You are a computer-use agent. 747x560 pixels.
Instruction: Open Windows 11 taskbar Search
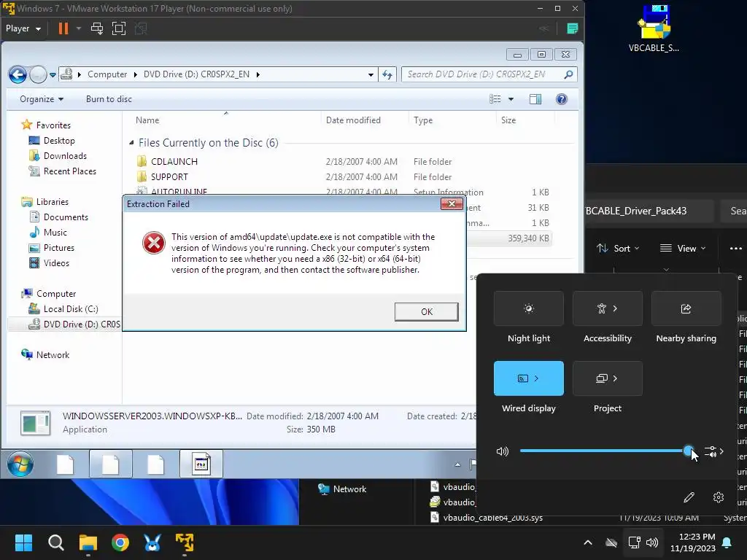pos(55,542)
